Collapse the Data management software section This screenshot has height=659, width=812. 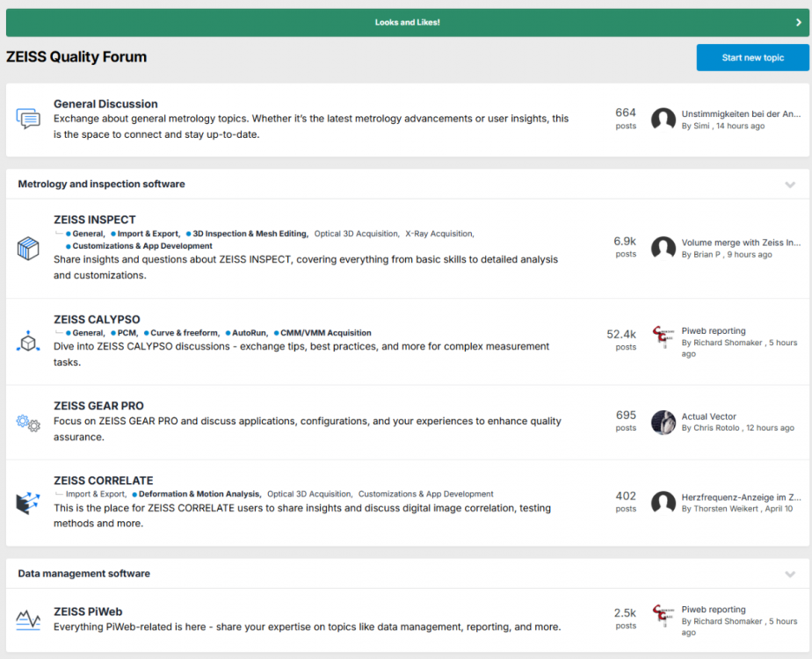click(789, 574)
